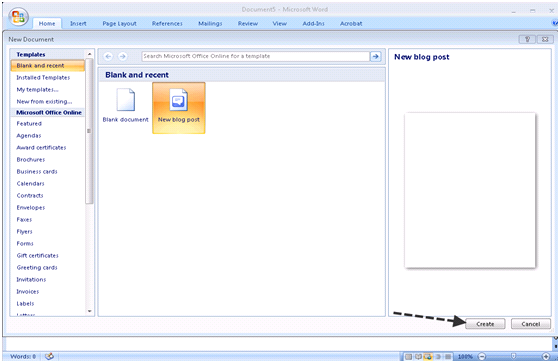Switch to Web Layout view in status bar
This screenshot has height=363, width=560.
coord(428,357)
